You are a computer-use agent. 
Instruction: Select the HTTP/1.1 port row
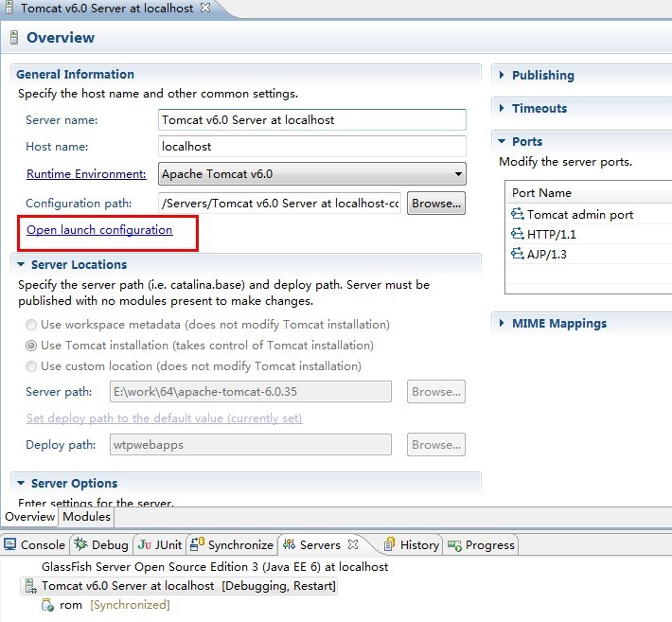588,234
